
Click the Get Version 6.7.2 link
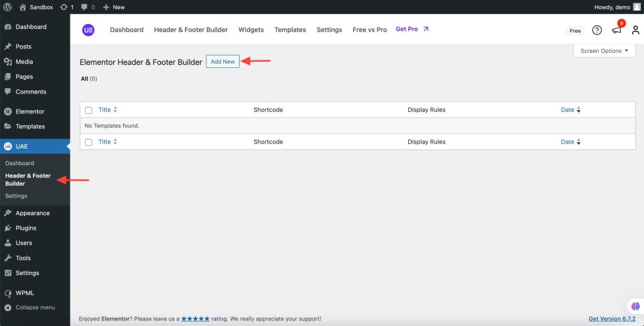(612, 318)
